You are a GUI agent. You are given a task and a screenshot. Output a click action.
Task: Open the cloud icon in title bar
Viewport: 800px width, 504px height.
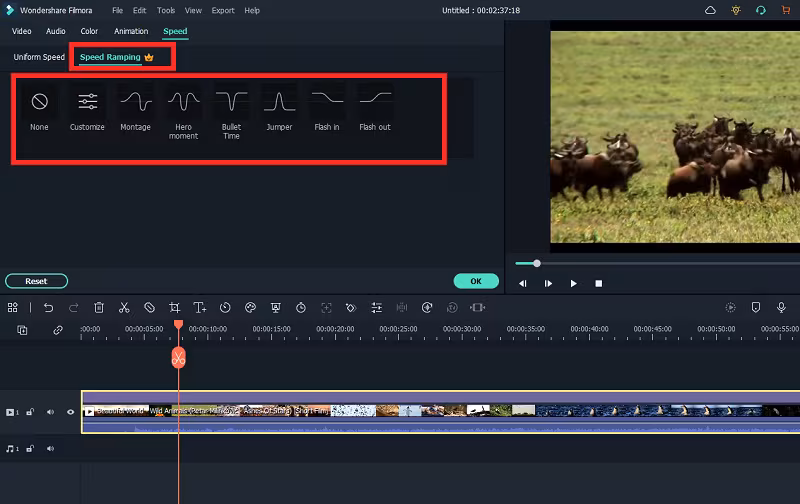[x=710, y=10]
